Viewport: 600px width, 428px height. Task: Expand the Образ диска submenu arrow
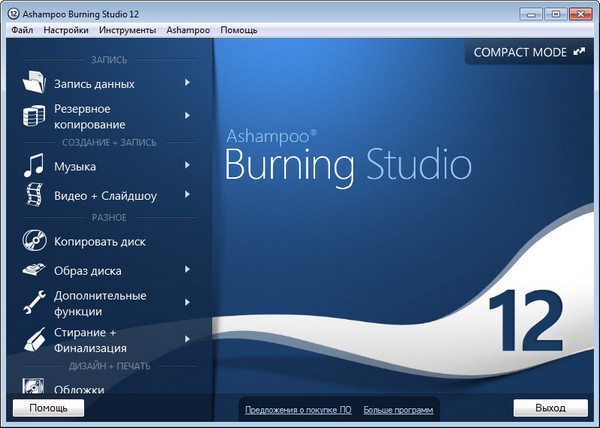(x=187, y=270)
